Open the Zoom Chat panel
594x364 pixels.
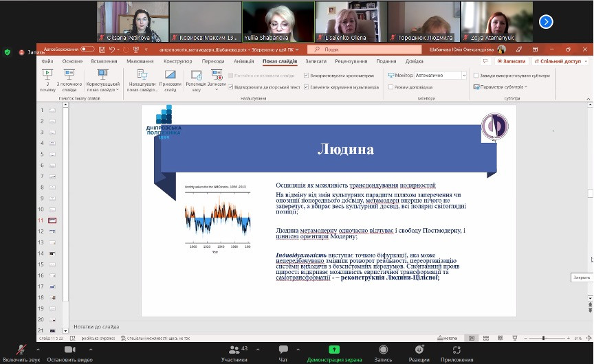click(283, 352)
